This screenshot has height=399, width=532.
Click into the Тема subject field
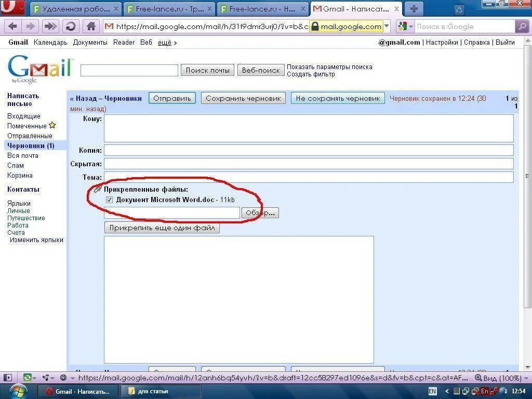click(x=309, y=177)
